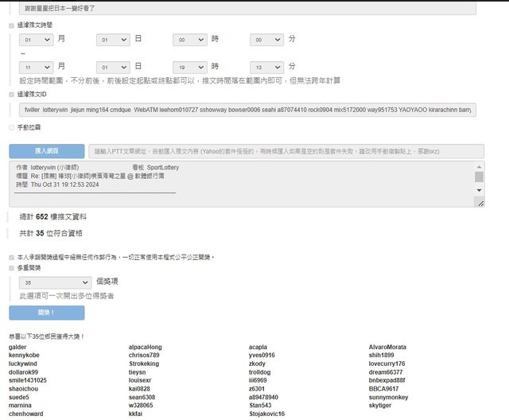509x420 pixels.
Task: Open the start month dropdown
Action: point(37,39)
